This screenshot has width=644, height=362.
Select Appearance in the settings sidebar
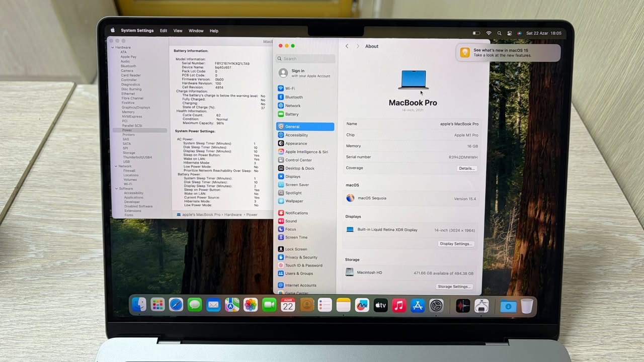tap(305, 143)
